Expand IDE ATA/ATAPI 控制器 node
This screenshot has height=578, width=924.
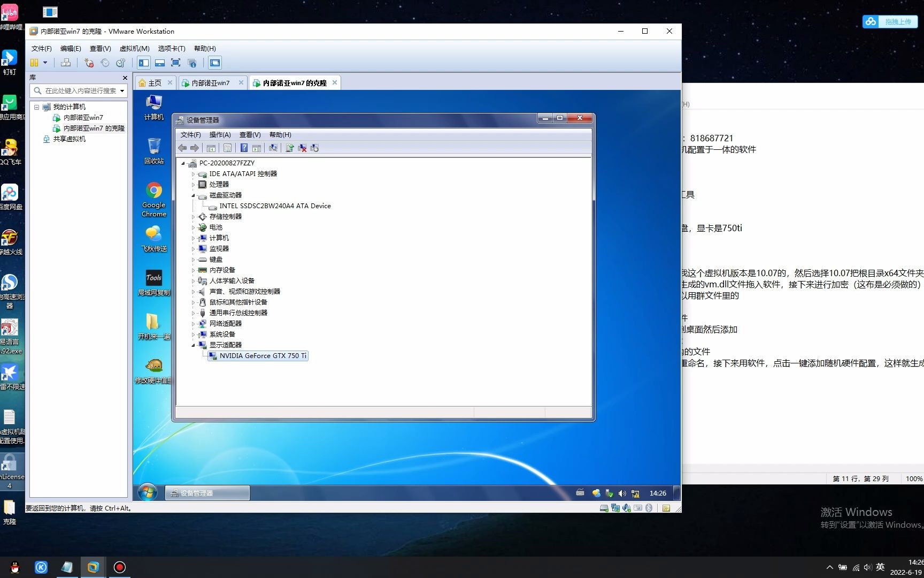point(194,174)
